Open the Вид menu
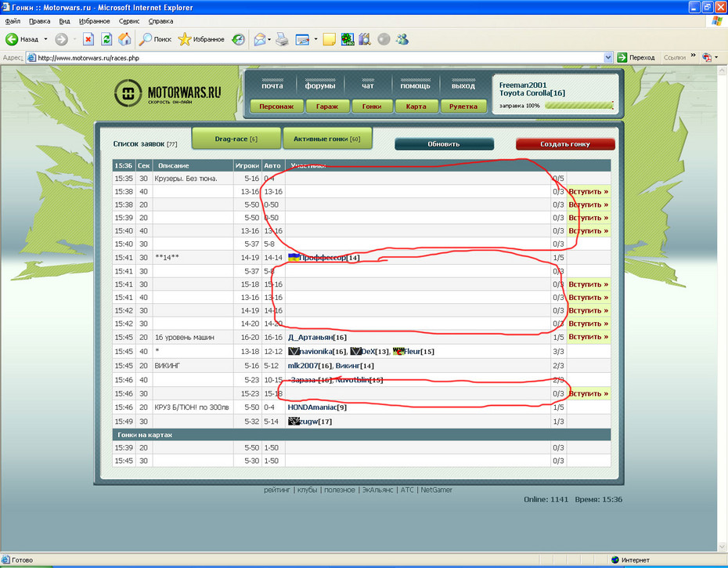This screenshot has height=568, width=728. [x=64, y=21]
